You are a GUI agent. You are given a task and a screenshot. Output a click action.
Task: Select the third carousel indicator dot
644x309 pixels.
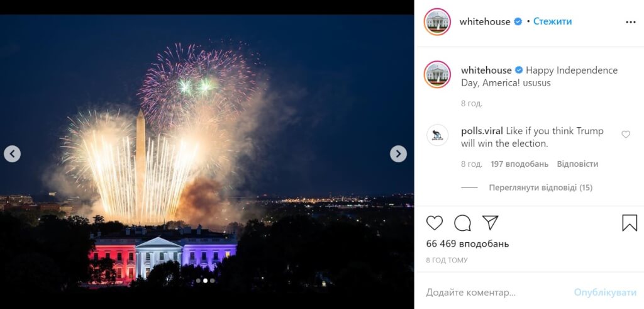pos(213,281)
